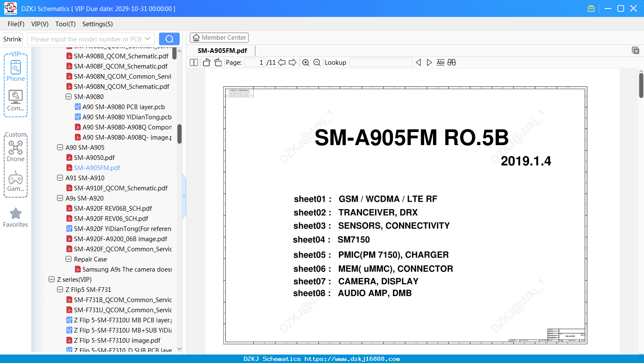Find previous lookup match
This screenshot has width=644, height=363.
[x=418, y=63]
